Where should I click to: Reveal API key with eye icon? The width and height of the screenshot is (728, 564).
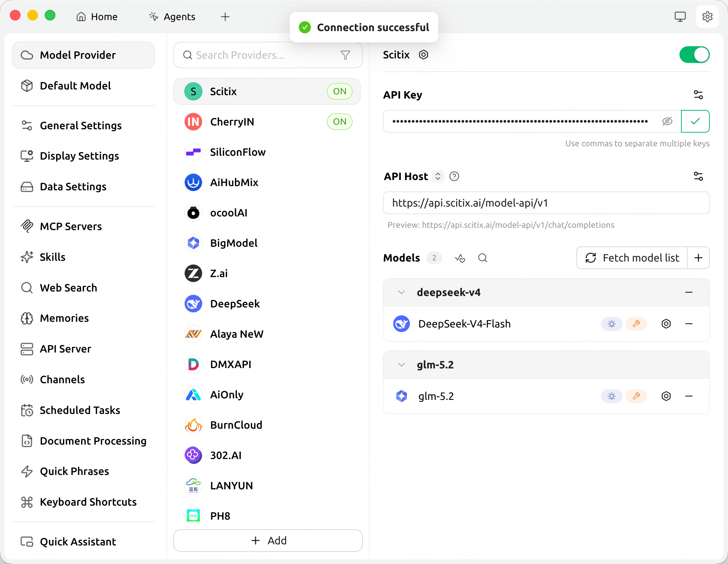(x=667, y=121)
